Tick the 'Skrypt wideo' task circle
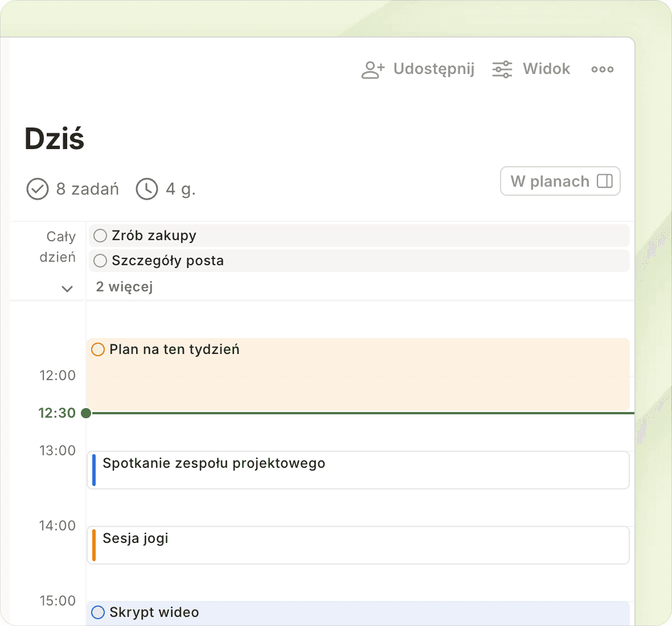This screenshot has height=626, width=672. pyautogui.click(x=98, y=612)
